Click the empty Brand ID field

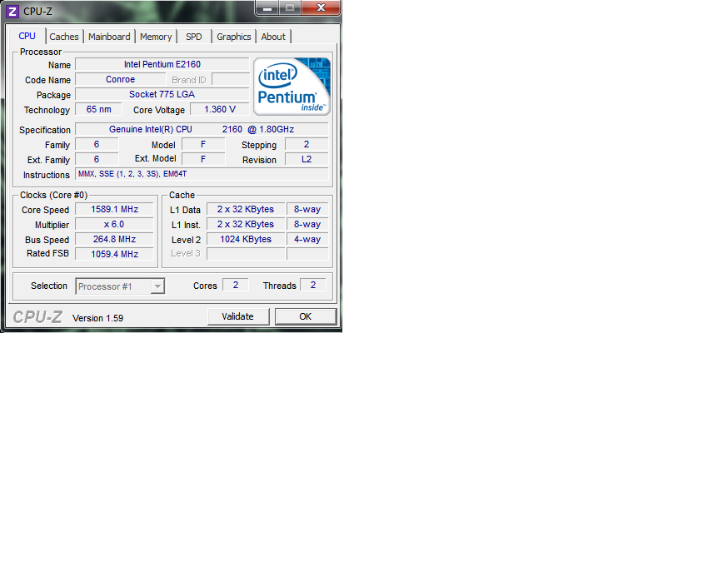coord(231,79)
